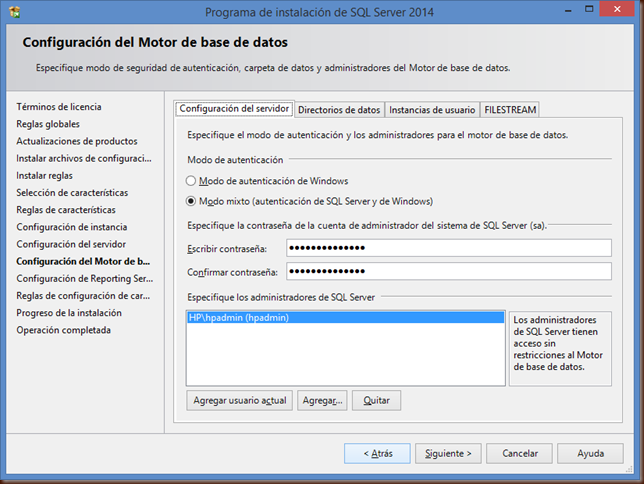Switch to Configuración del servidor tab
The height and width of the screenshot is (484, 644).
tap(234, 109)
